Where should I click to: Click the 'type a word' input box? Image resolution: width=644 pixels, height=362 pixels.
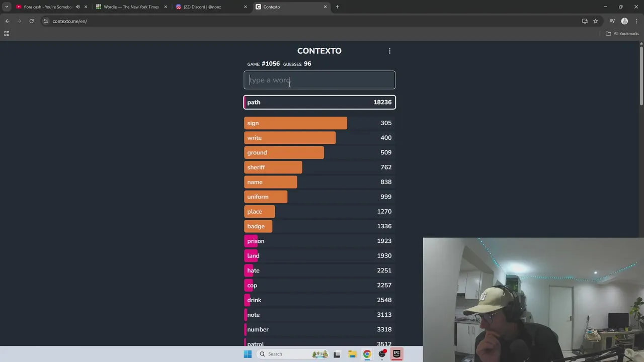319,80
